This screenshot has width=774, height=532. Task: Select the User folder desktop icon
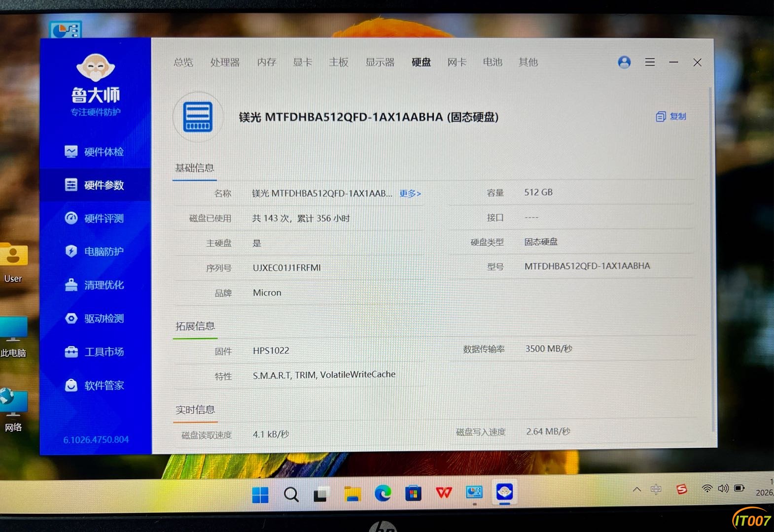pyautogui.click(x=13, y=264)
